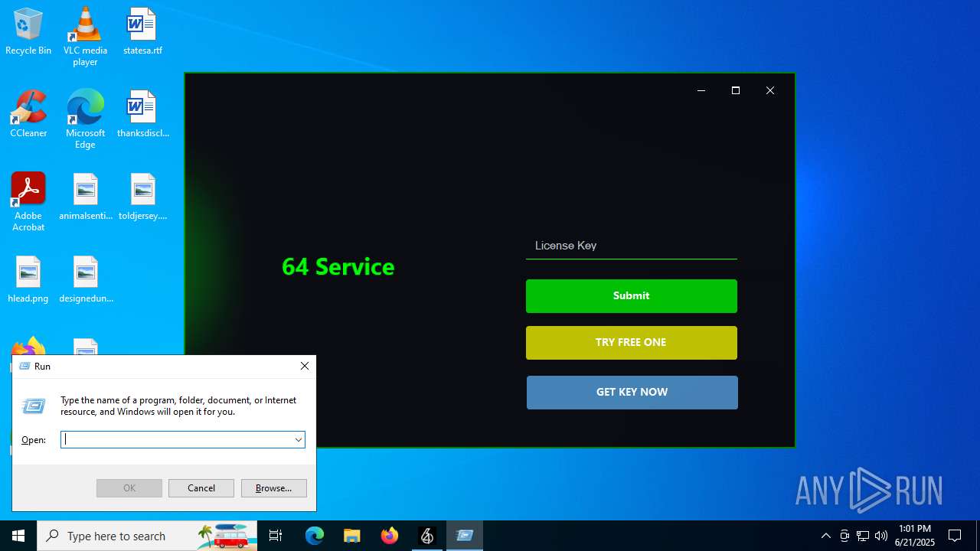
Task: Select the statesa.rtf document icon
Action: click(142, 31)
